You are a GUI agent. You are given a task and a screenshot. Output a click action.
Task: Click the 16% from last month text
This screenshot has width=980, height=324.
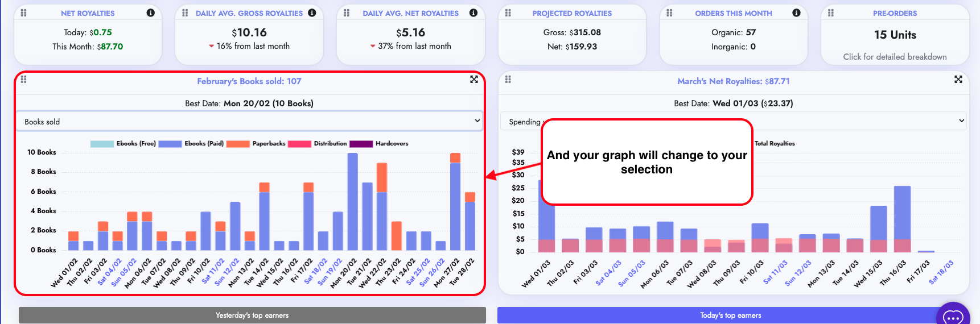(x=253, y=46)
